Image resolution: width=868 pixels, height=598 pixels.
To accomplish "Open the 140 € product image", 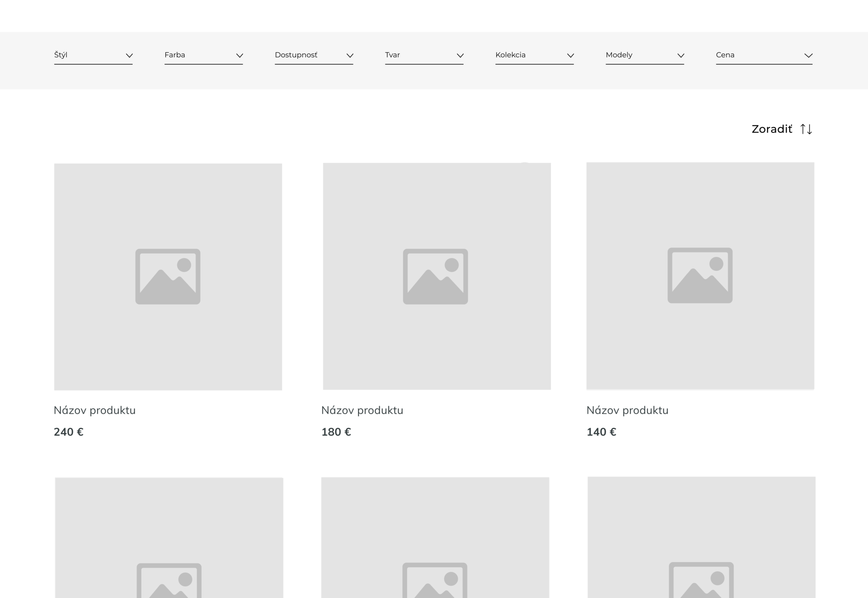I will pos(700,276).
